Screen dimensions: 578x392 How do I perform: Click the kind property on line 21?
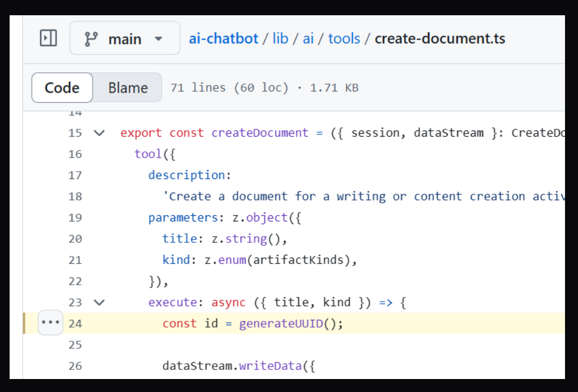tap(176, 260)
